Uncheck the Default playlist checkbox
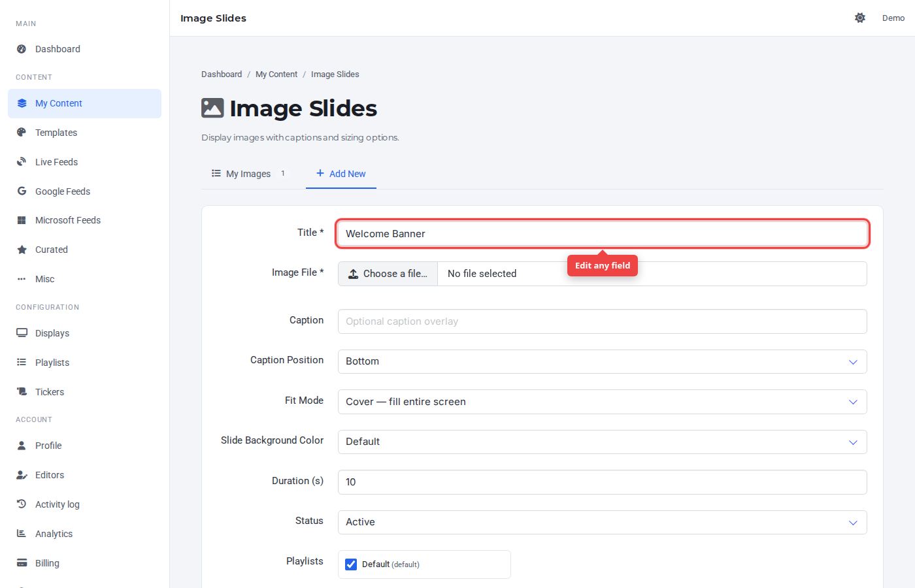Screen dimensions: 915x588 click(x=351, y=564)
